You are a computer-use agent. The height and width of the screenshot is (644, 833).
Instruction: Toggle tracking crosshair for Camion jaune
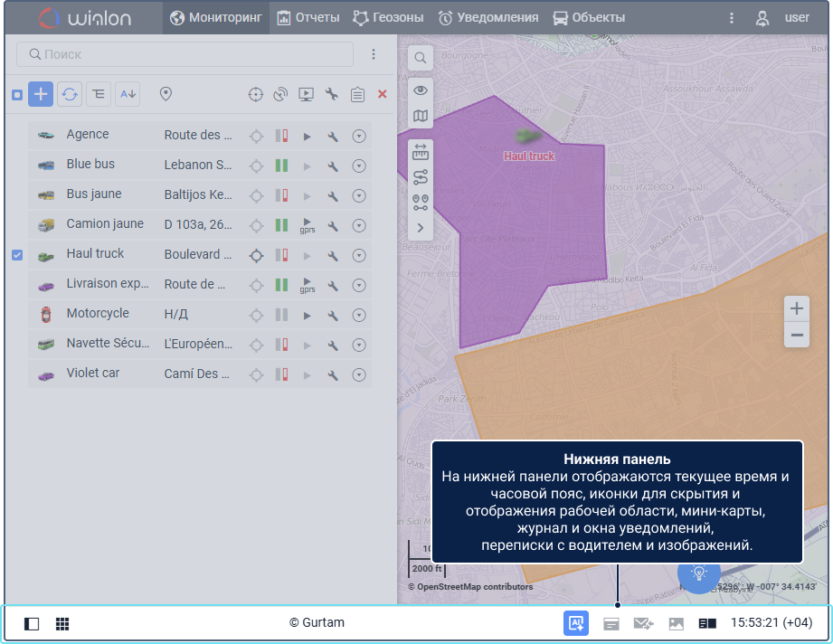tap(256, 226)
